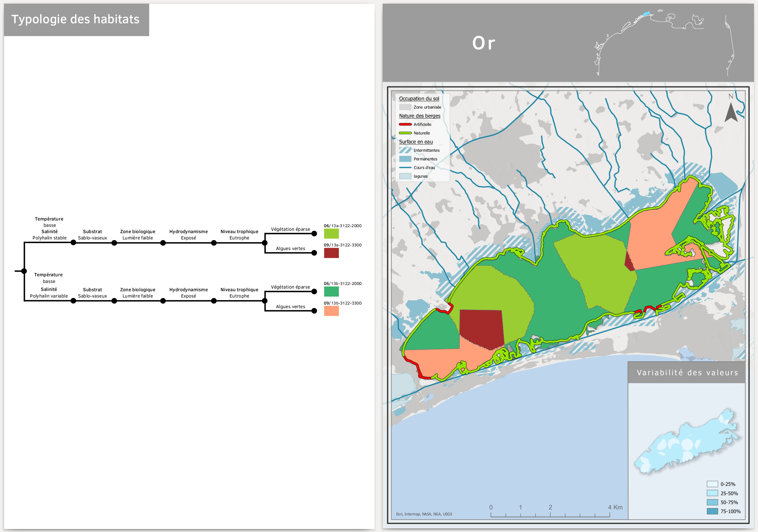Click the hatched Intermittentes legend symbol
758x532 pixels.
[x=405, y=150]
